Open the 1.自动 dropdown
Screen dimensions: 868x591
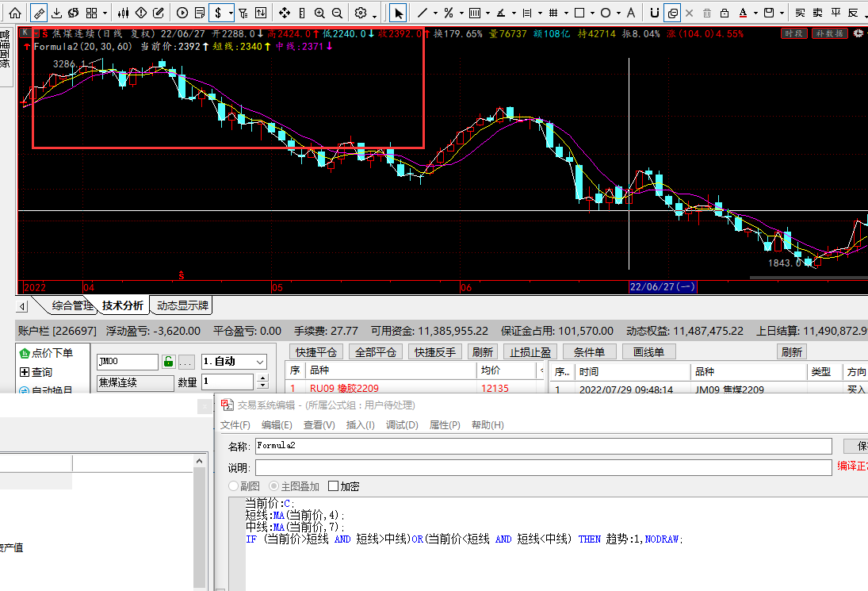(x=234, y=362)
